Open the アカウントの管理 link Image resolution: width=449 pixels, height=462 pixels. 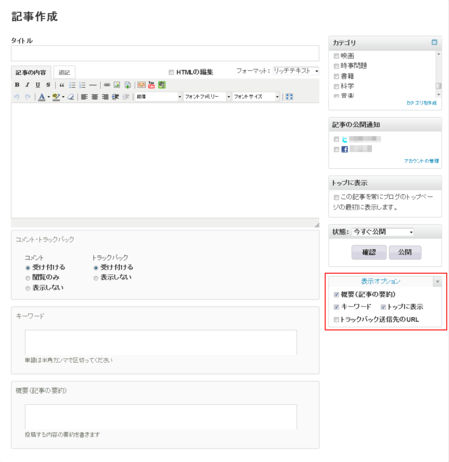[x=421, y=161]
